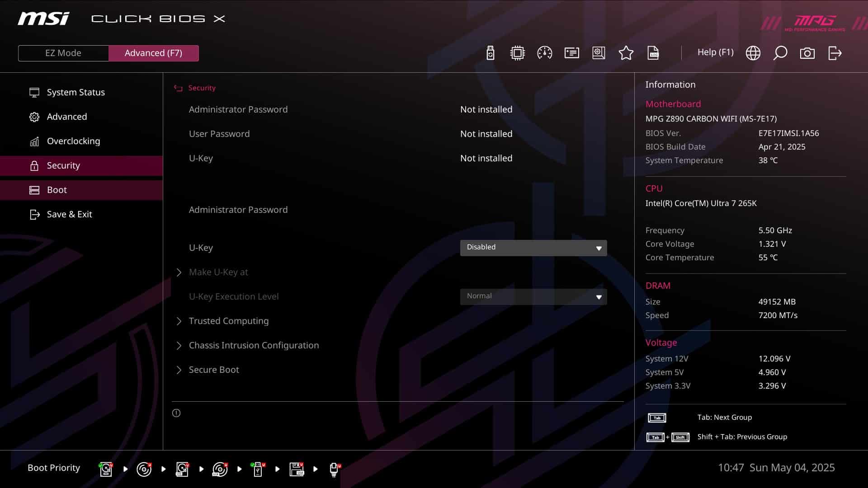868x488 pixels.
Task: Click U-Key 'Not installed' status value
Action: click(x=486, y=158)
